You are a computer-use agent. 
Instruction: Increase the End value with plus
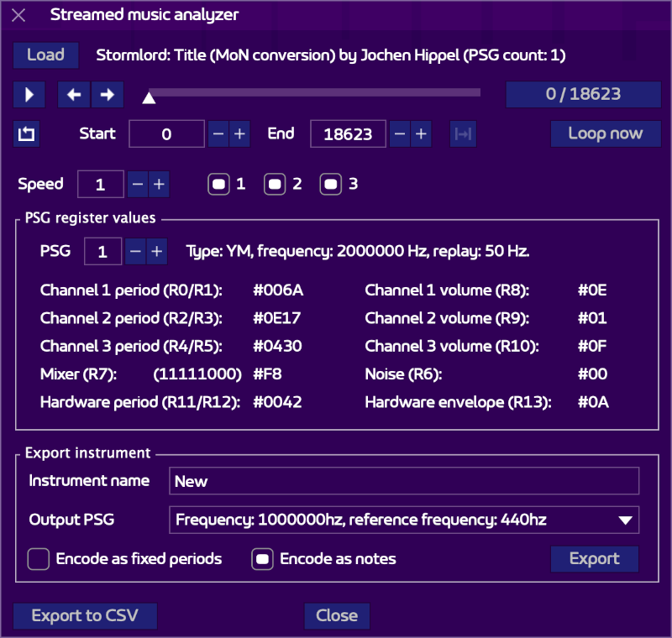(421, 133)
